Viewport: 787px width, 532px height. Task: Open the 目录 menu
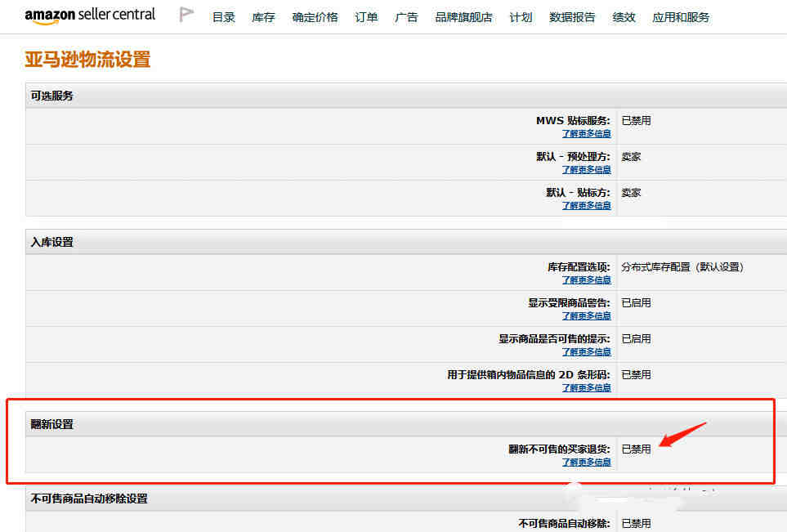click(223, 17)
